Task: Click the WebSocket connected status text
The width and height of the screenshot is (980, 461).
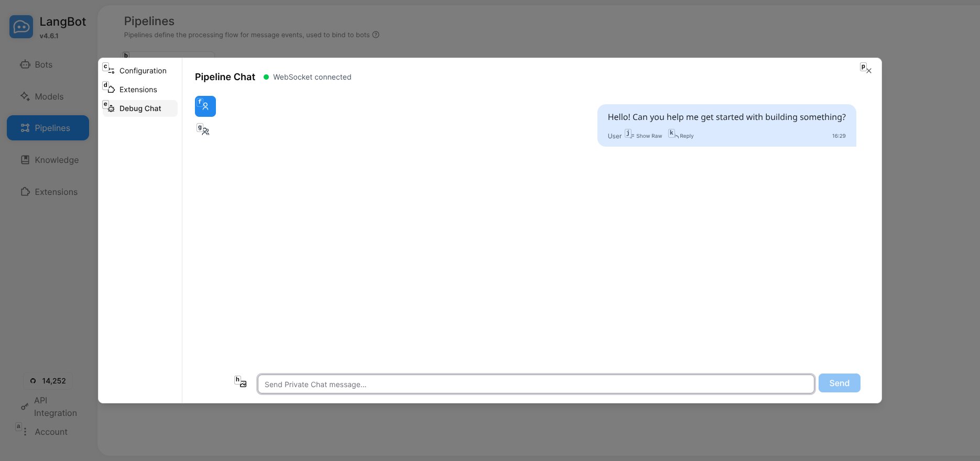Action: tap(312, 77)
